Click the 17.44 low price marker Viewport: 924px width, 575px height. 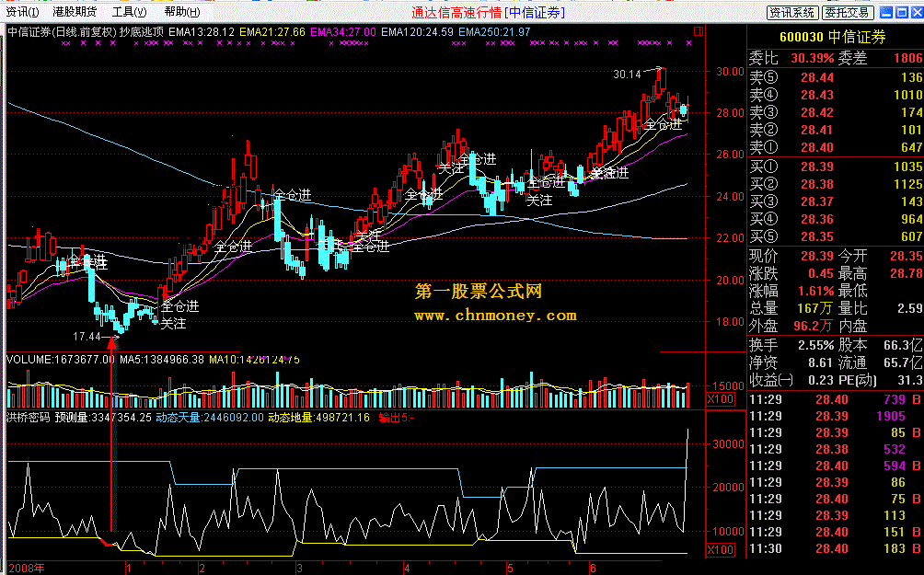[87, 337]
